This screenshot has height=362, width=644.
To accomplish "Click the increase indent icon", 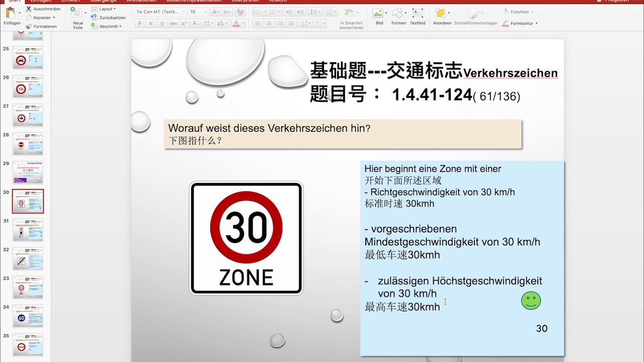I will 300,12.
